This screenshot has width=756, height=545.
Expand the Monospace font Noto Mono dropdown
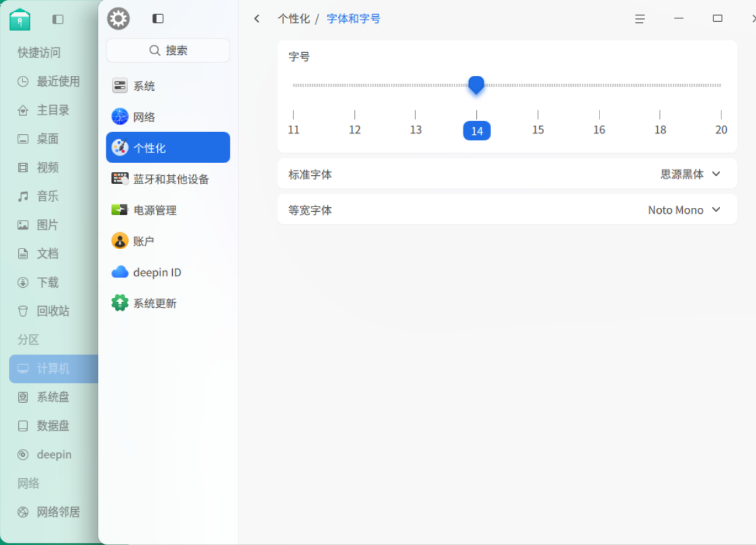(685, 210)
